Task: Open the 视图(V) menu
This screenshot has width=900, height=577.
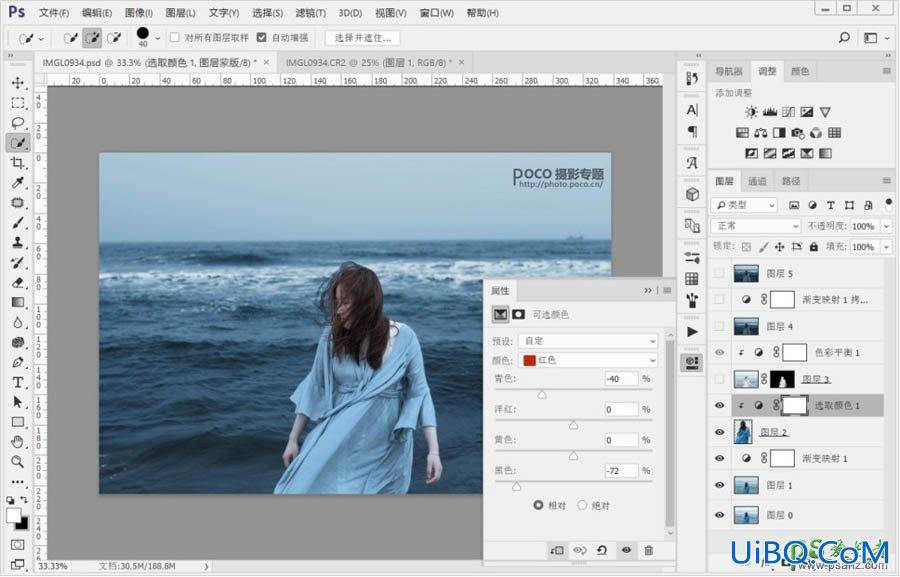Action: (x=390, y=12)
